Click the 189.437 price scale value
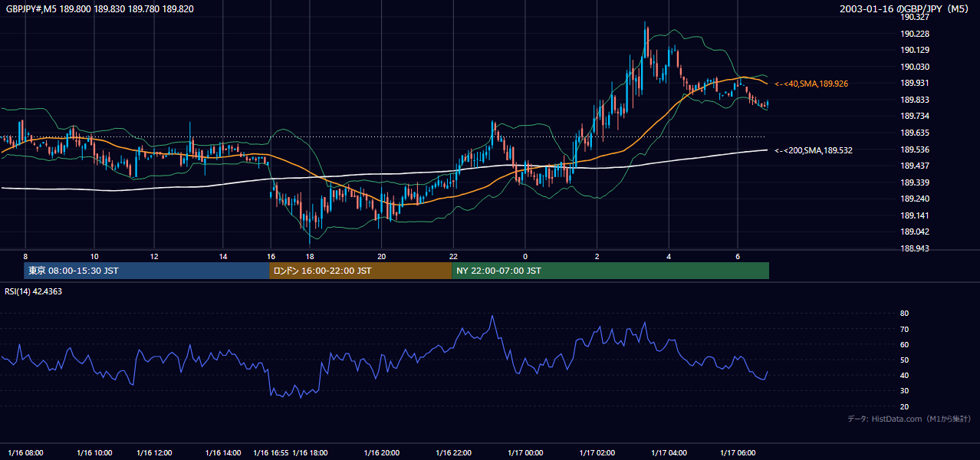Screen dimensions: 980x460 coord(915,166)
